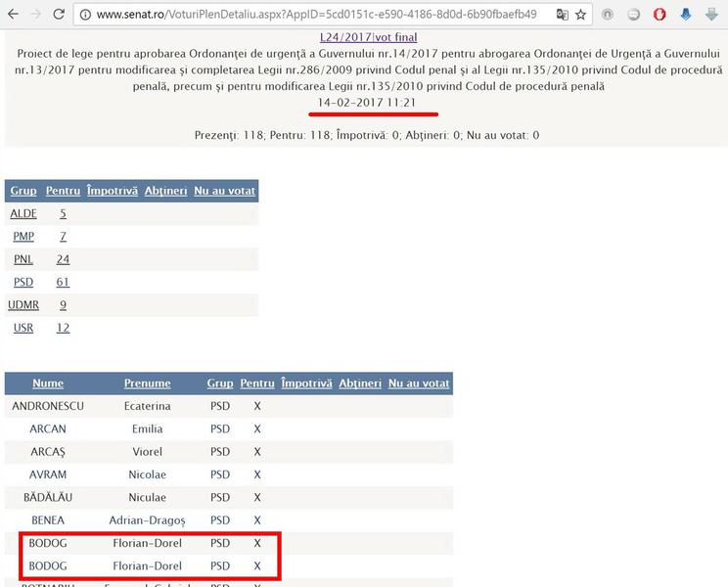The image size is (728, 587).
Task: Open the translate page icon
Action: coord(562,15)
